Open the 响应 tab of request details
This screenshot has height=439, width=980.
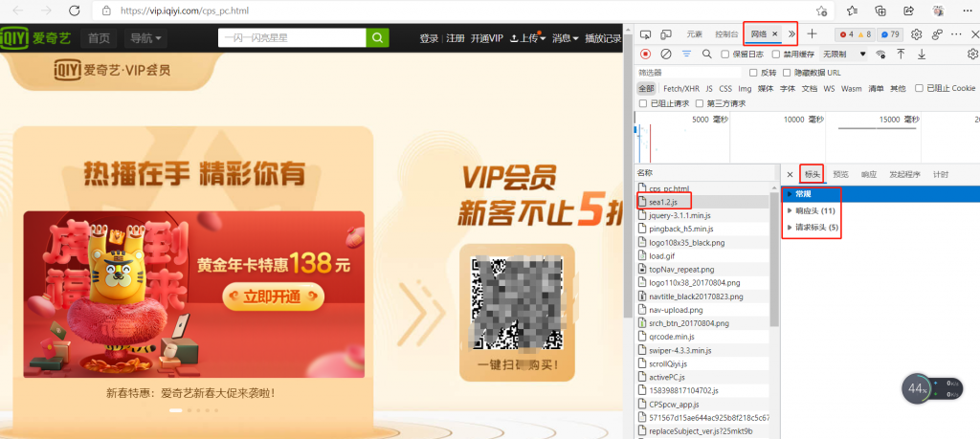click(x=868, y=174)
